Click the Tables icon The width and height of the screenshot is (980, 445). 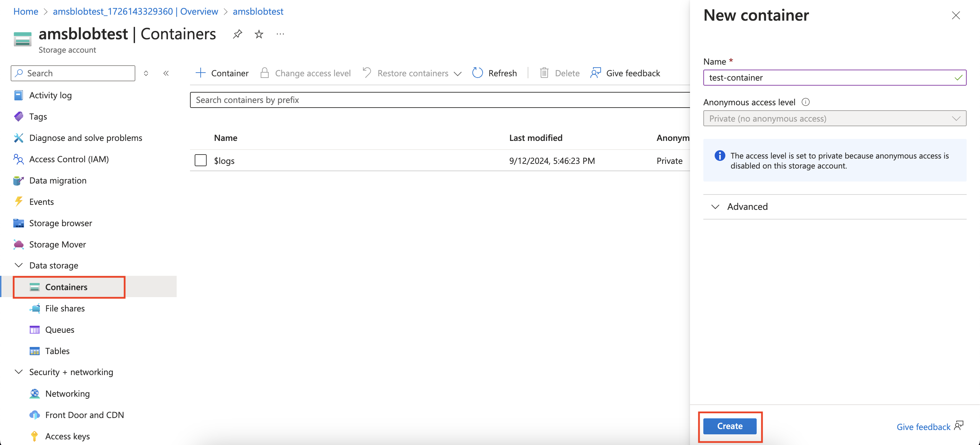coord(35,351)
